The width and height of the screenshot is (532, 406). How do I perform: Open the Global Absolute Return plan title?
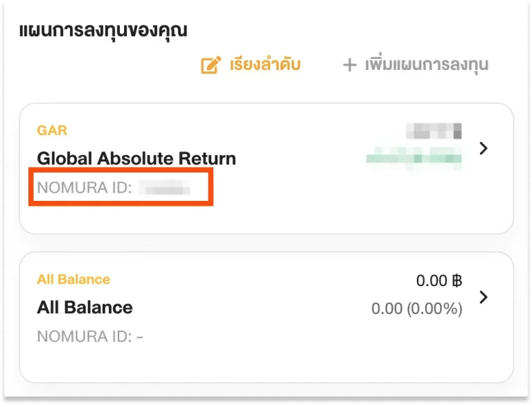tap(136, 158)
